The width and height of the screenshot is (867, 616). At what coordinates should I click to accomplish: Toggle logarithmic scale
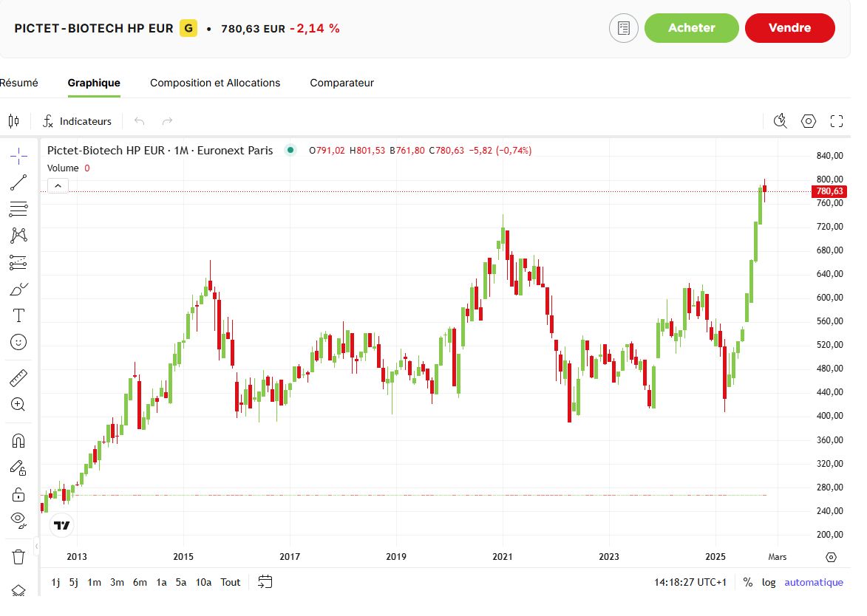(769, 582)
